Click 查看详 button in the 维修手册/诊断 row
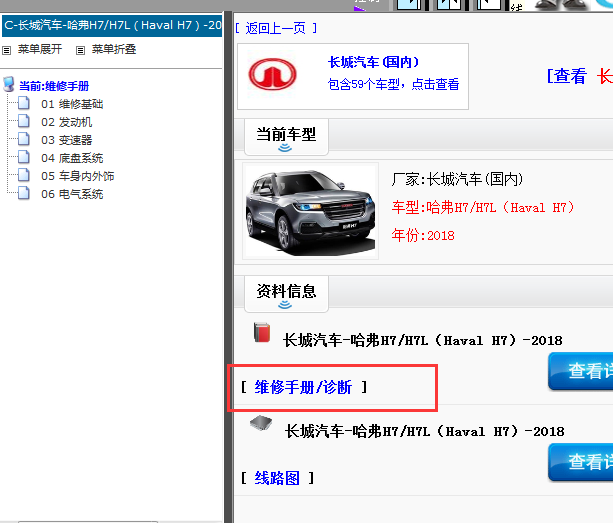Screen dimensions: 613x523 [x=581, y=371]
